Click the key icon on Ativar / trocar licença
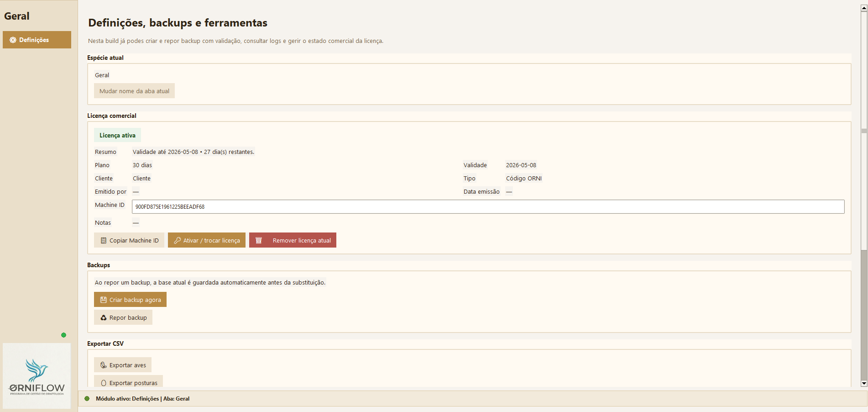The width and height of the screenshot is (868, 412). pyautogui.click(x=178, y=241)
